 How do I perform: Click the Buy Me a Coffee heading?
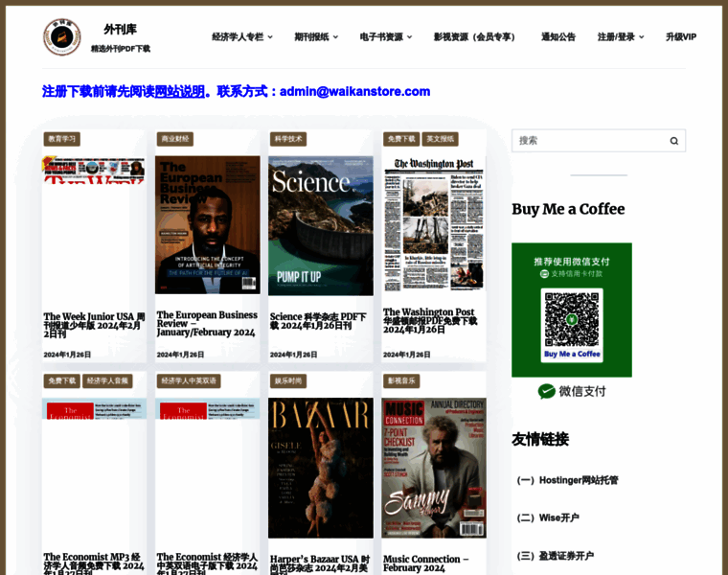tap(568, 209)
